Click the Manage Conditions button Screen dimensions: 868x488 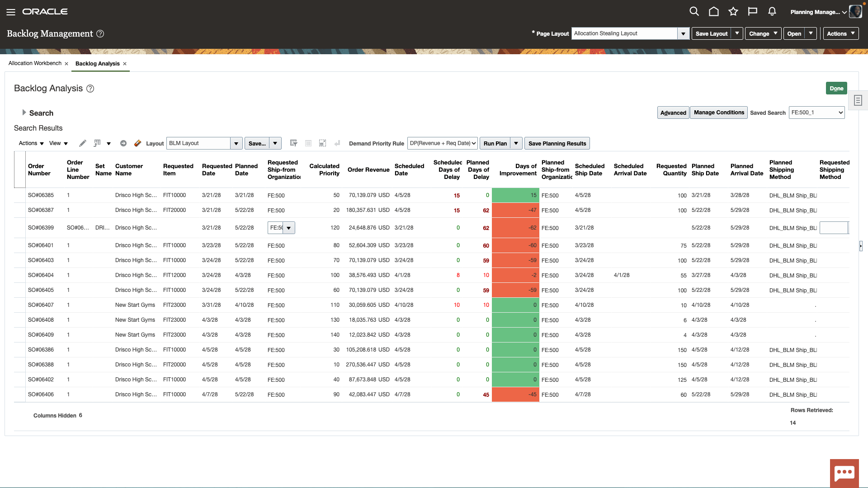[x=718, y=113]
